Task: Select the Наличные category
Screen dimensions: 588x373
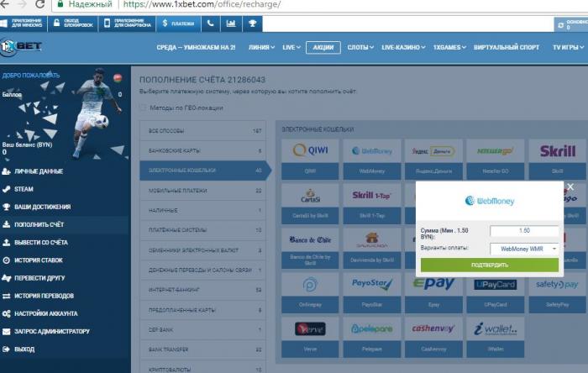Action: (203, 210)
